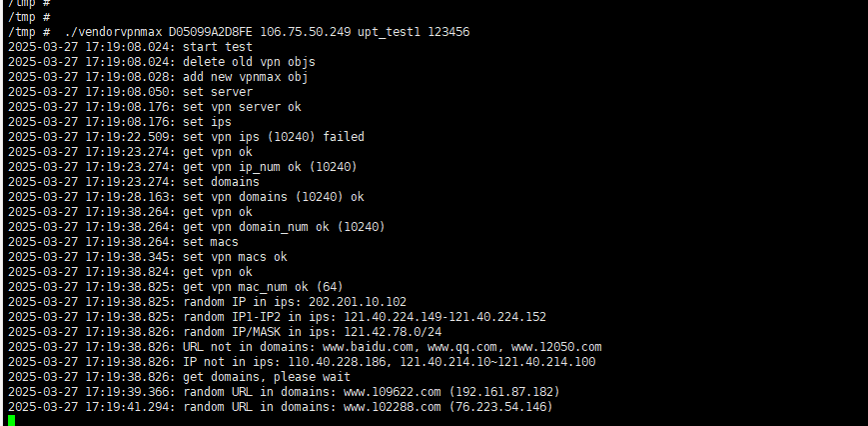
Task: Click the random IP 202.201.10.102
Action: point(358,302)
